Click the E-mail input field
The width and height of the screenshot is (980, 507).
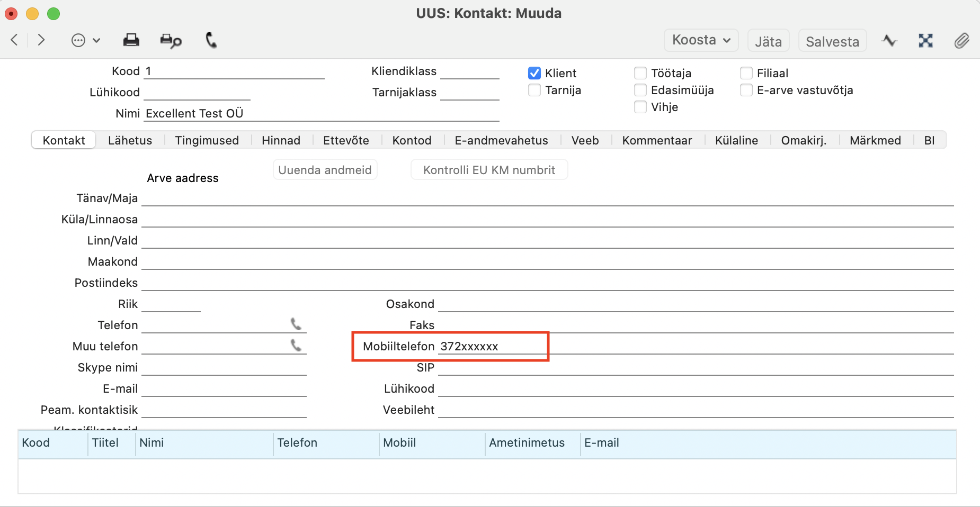click(x=224, y=388)
